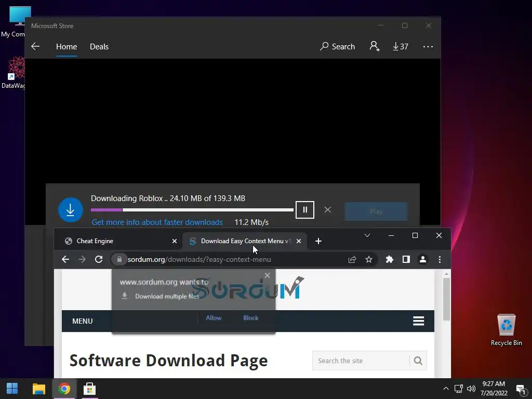Open File Explorer from the taskbar
This screenshot has height=399, width=532.
point(39,389)
